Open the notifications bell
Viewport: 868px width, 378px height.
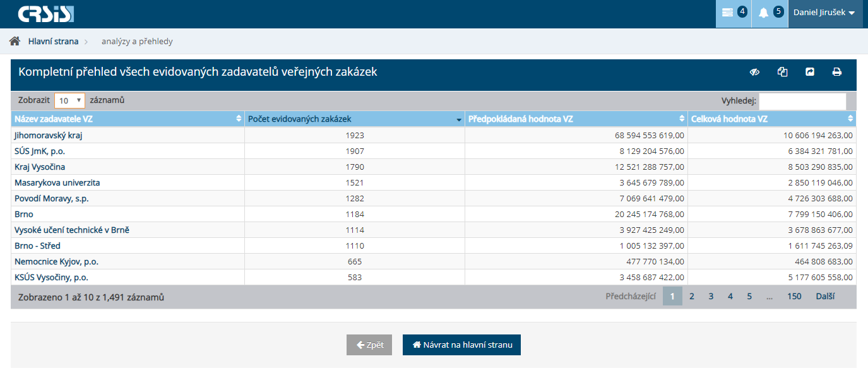(x=770, y=13)
